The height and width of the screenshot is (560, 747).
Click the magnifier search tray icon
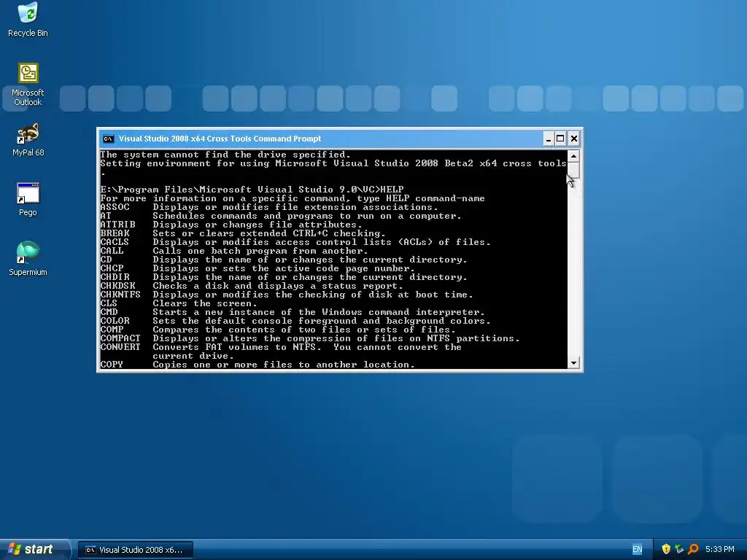(x=693, y=549)
